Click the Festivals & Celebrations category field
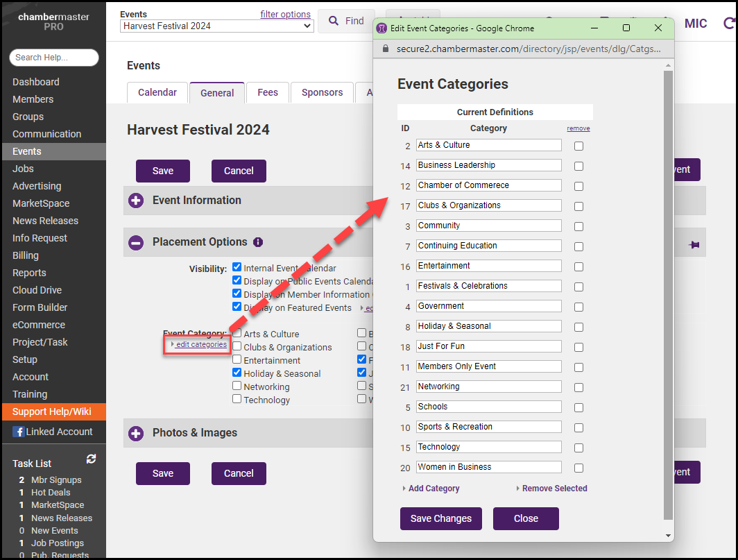Image resolution: width=738 pixels, height=560 pixels. (488, 286)
